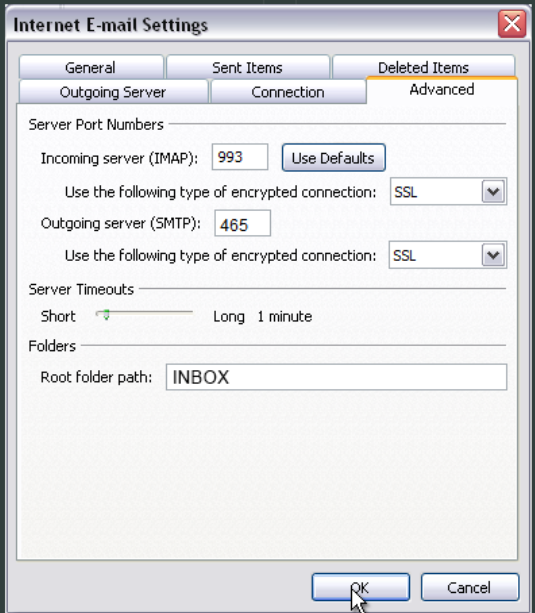
Task: Go to the Deleted Items tab
Action: [423, 66]
